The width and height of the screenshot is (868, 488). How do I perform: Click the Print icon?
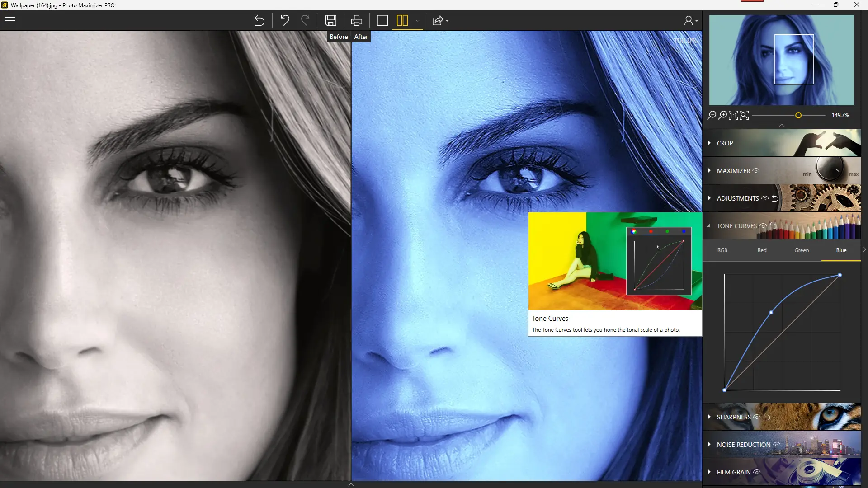(x=356, y=20)
